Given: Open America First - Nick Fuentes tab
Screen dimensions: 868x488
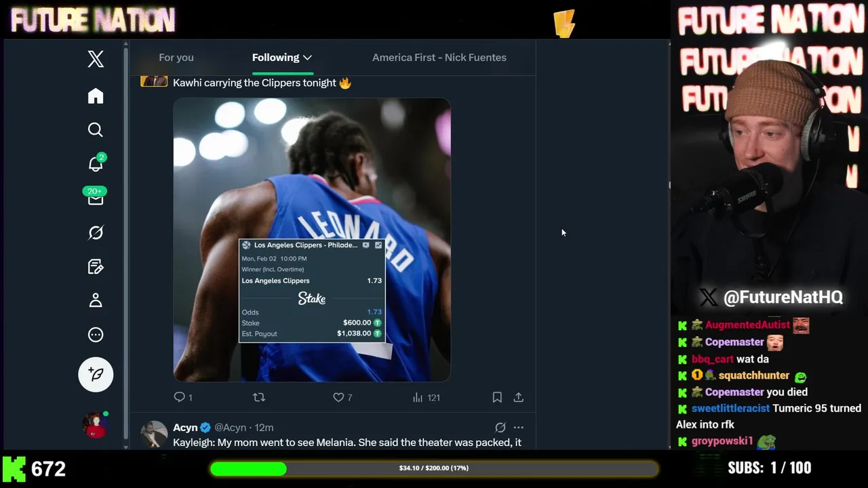Looking at the screenshot, I should (439, 58).
